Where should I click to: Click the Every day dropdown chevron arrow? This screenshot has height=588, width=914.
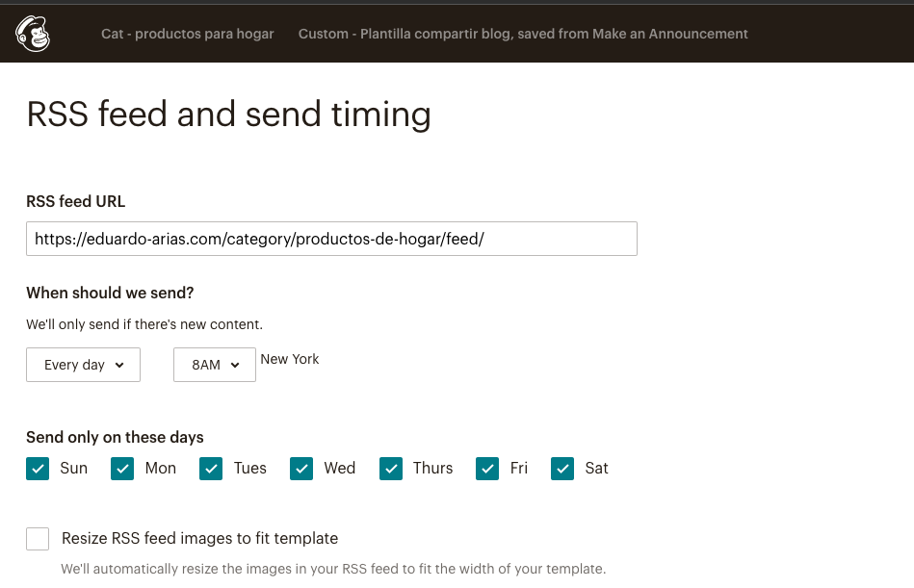click(119, 365)
